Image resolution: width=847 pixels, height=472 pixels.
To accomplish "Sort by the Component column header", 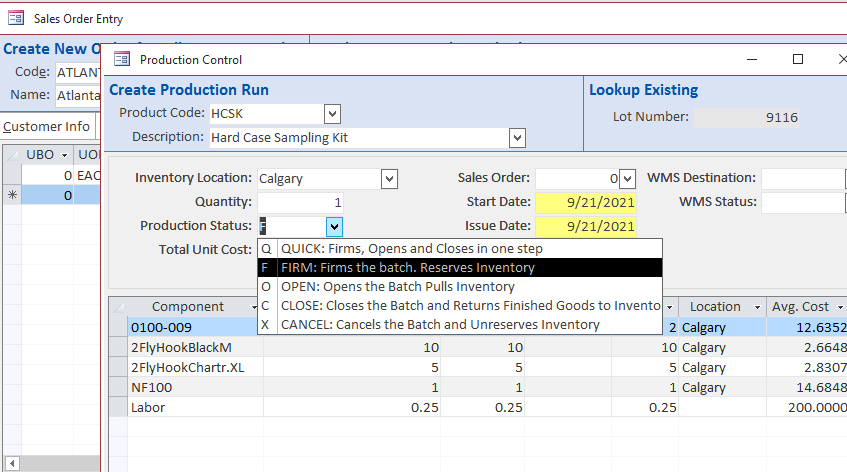I will (187, 307).
